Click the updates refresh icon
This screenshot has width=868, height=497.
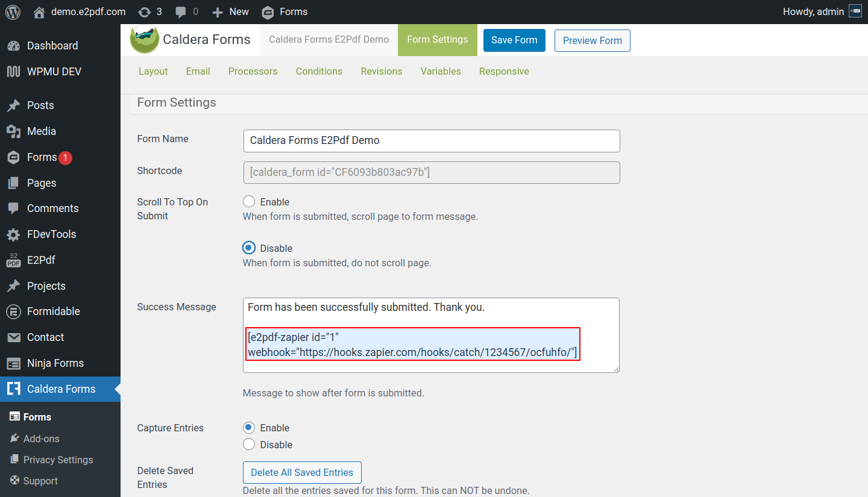click(x=144, y=12)
